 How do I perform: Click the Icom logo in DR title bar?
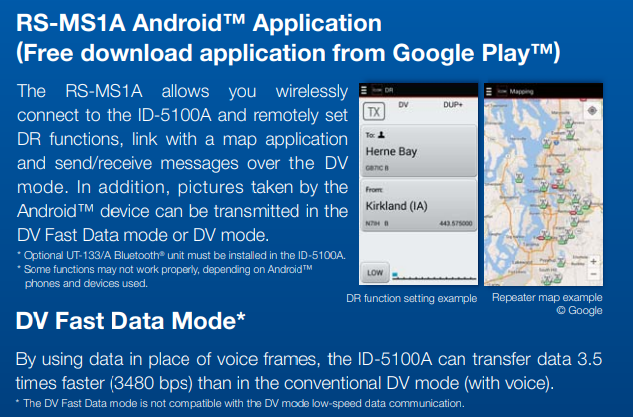coord(378,90)
